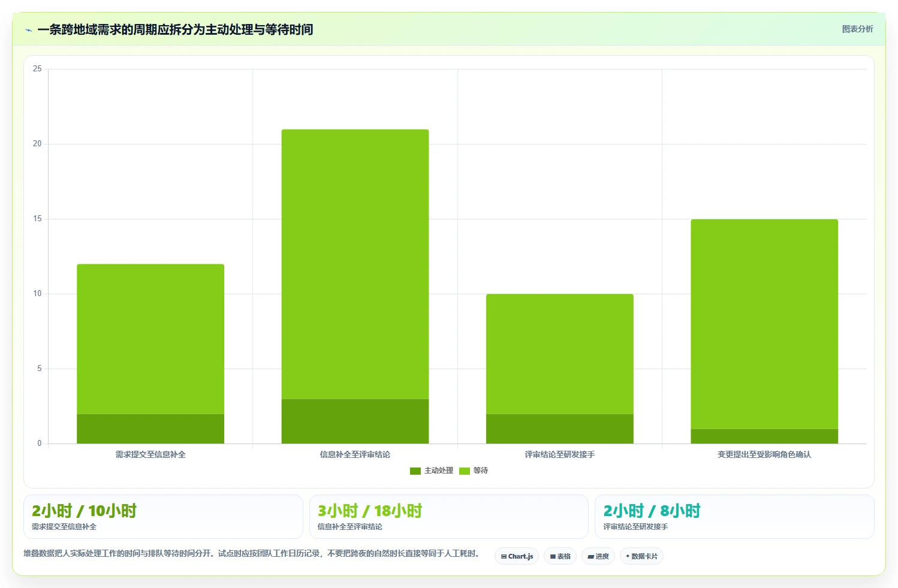Click the y-axis tick 0

click(x=40, y=444)
